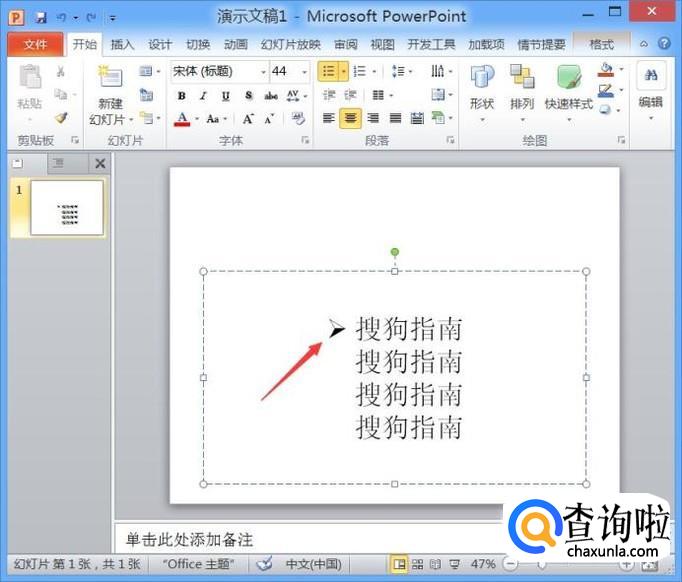The image size is (682, 582).
Task: Apply text shadow with the S icon
Action: coord(248,95)
